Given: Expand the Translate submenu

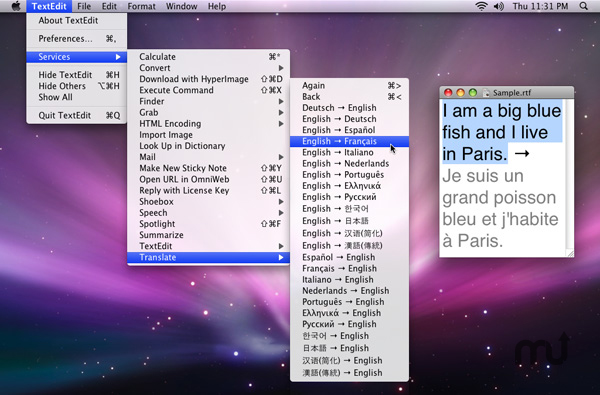Looking at the screenshot, I should (209, 257).
